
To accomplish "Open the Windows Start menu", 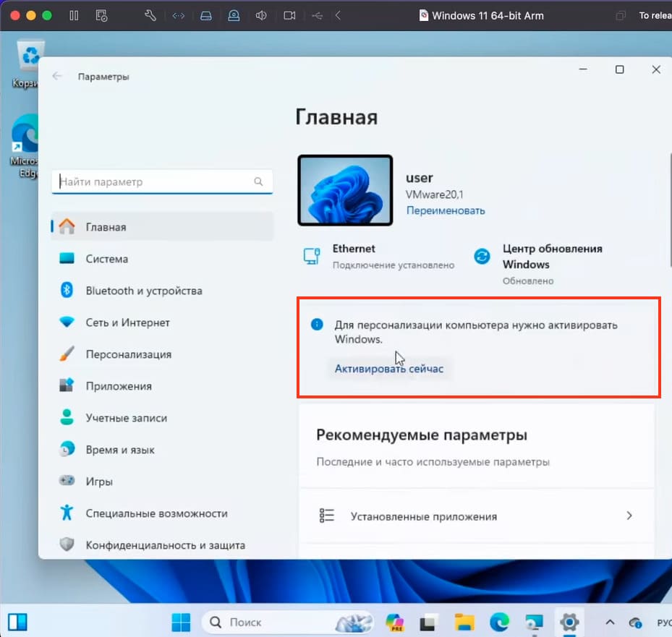I will (181, 622).
